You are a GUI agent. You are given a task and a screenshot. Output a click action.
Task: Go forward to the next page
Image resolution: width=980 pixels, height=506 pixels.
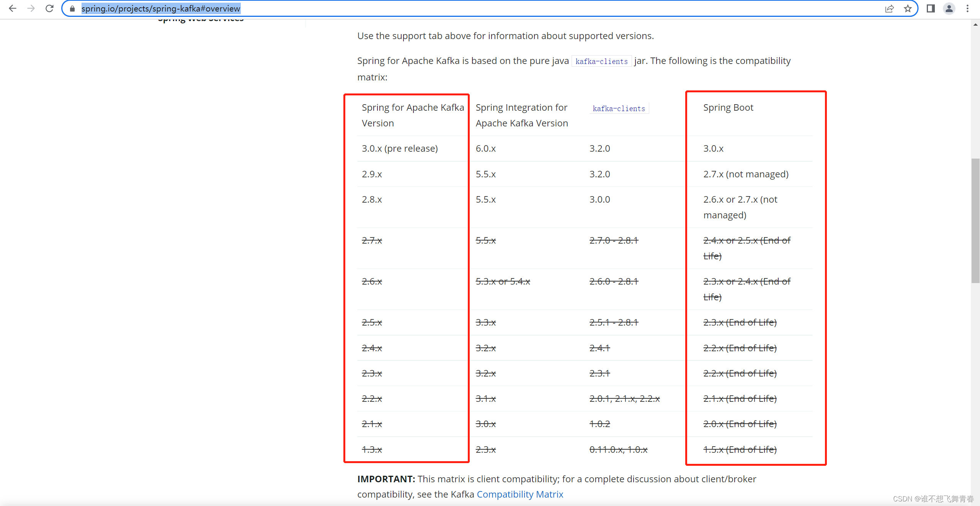[x=31, y=8]
